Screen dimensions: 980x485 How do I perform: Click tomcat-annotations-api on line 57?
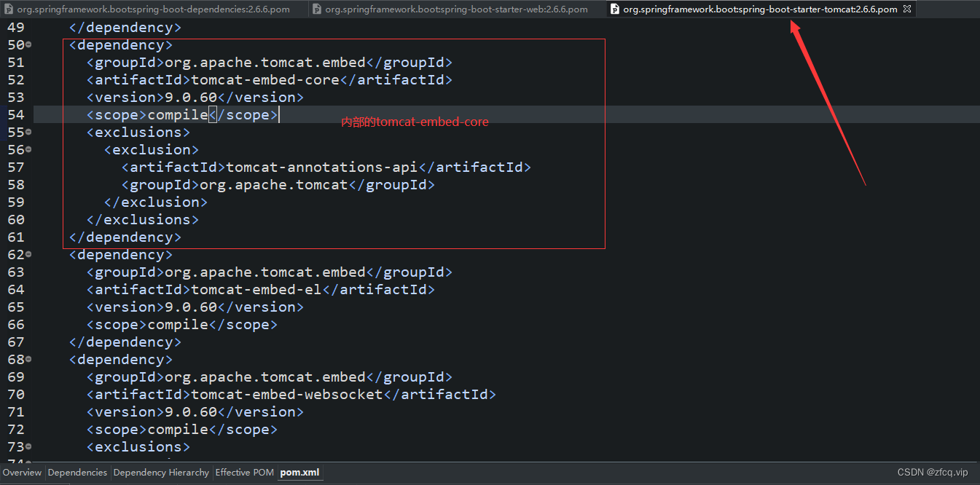[322, 167]
